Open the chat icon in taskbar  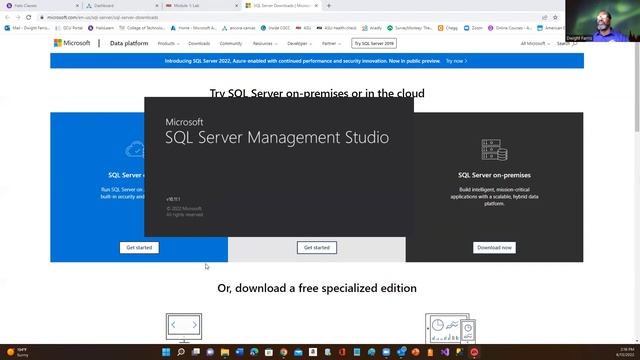[210, 352]
